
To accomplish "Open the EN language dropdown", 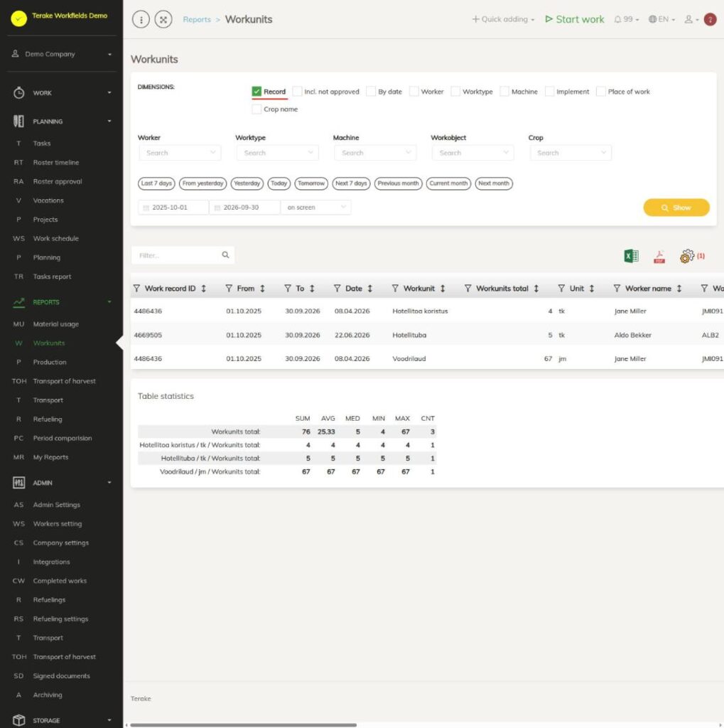I will pyautogui.click(x=661, y=19).
